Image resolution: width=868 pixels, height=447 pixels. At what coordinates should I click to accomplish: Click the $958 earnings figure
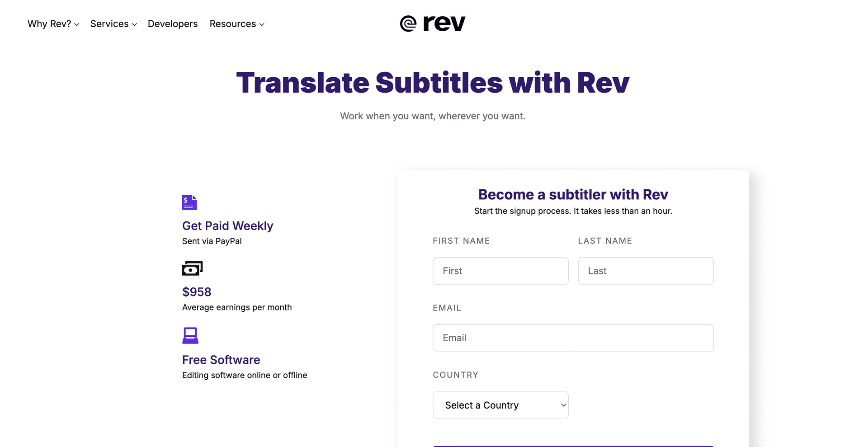(197, 292)
